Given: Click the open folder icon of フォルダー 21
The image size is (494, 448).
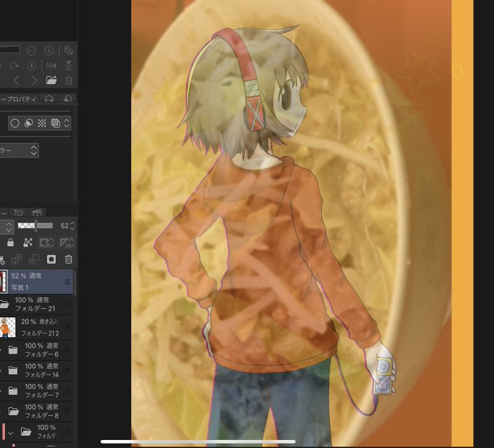Looking at the screenshot, I should [4, 304].
